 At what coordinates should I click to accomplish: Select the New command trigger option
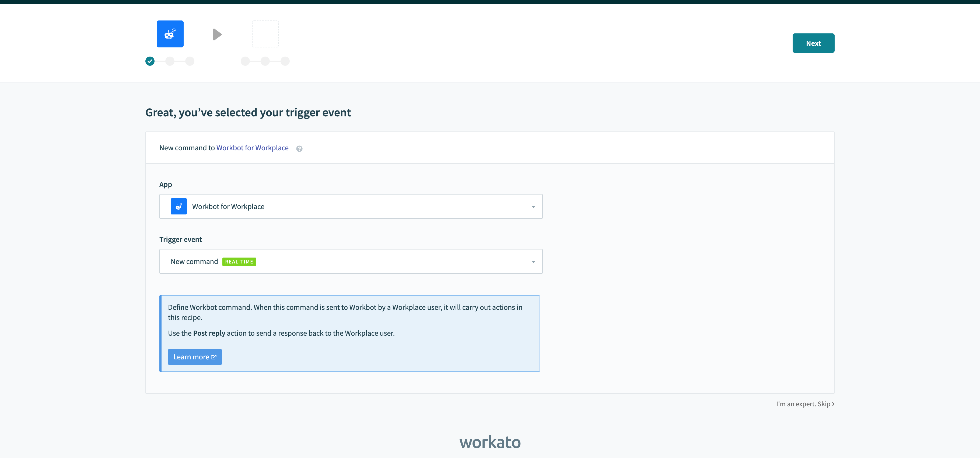[350, 261]
